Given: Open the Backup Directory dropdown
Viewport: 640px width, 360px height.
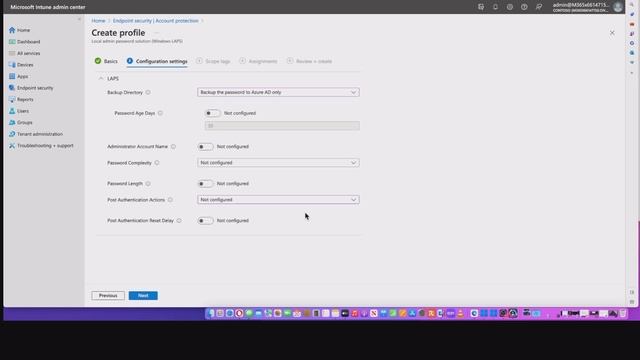Looking at the screenshot, I should 278,92.
